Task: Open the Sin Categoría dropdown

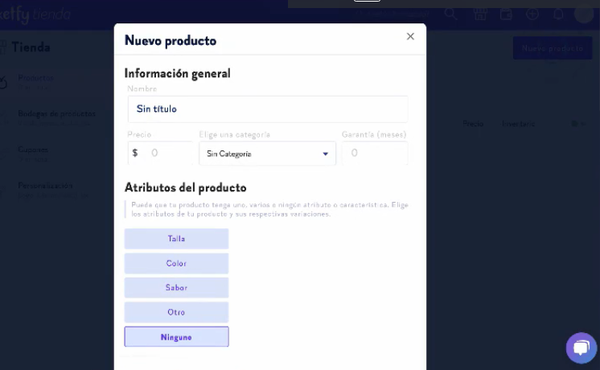Action: tap(267, 153)
